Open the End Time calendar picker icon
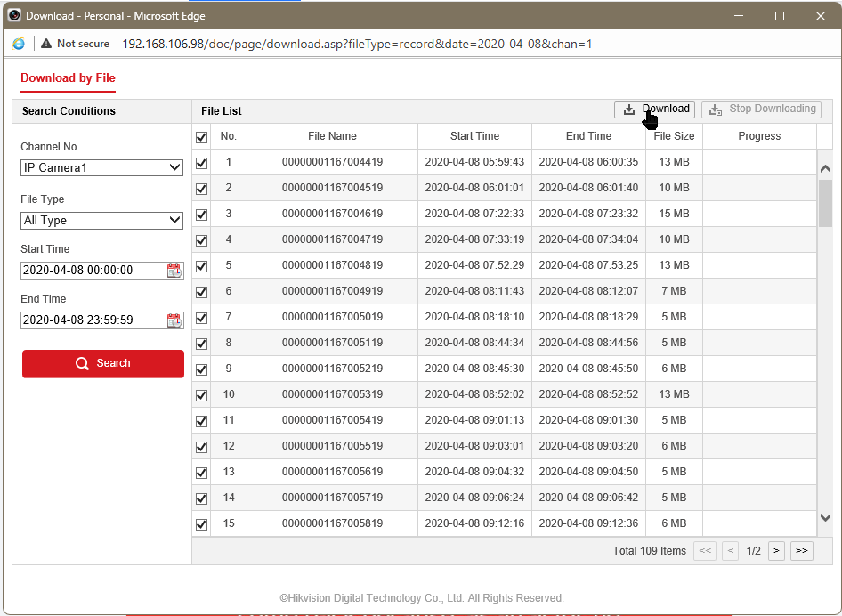Viewport: 842px width, 616px height. [174, 320]
